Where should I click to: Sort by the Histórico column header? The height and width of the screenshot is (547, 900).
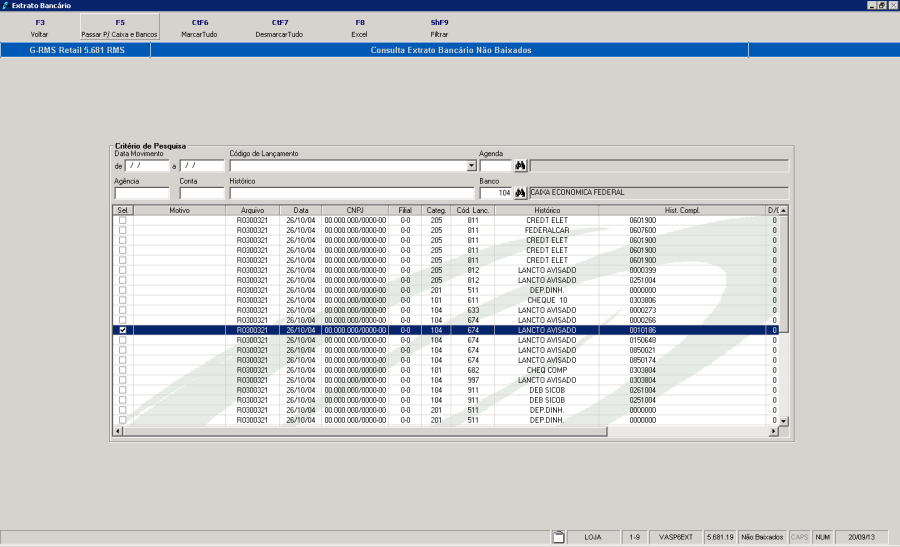547,211
